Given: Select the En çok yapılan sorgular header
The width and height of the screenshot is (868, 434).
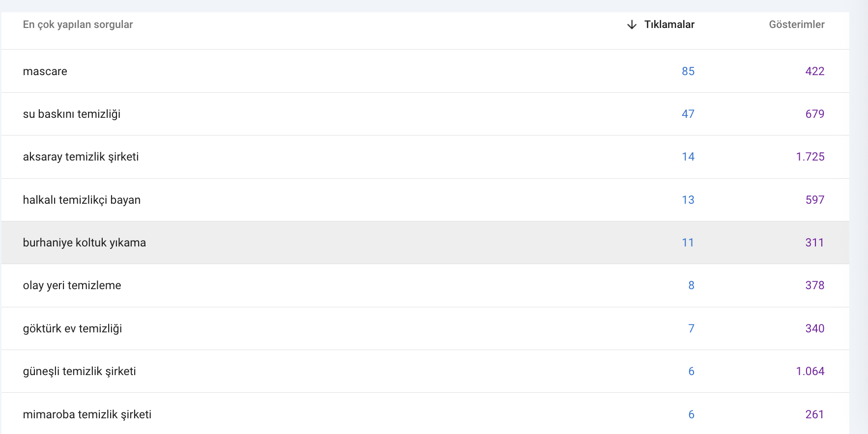Looking at the screenshot, I should [x=78, y=25].
